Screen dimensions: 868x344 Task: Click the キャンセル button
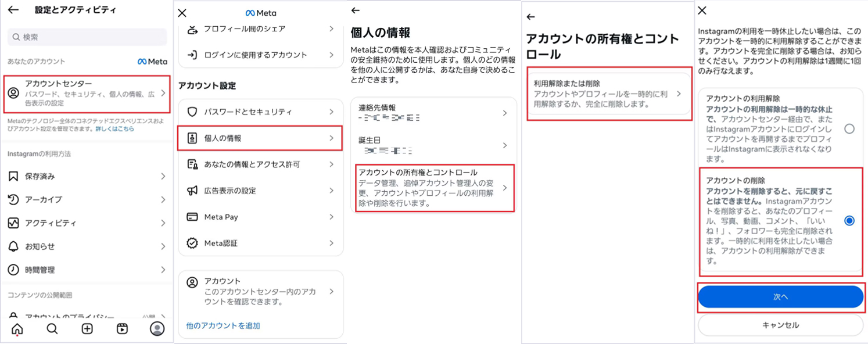(x=781, y=325)
